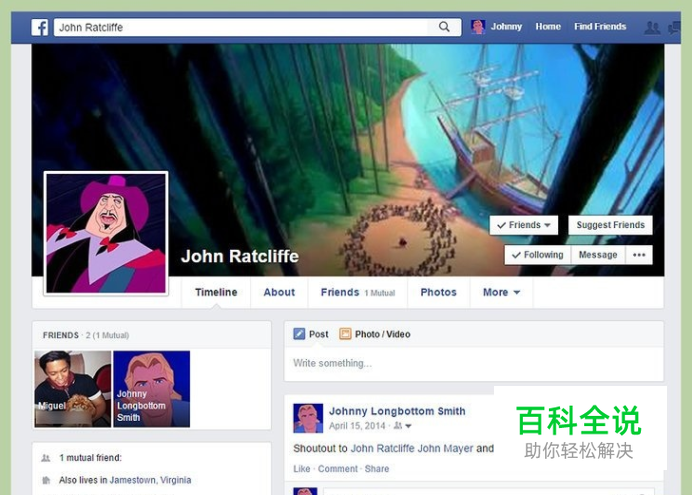Click John Ratcliffe tag in the post

point(382,448)
